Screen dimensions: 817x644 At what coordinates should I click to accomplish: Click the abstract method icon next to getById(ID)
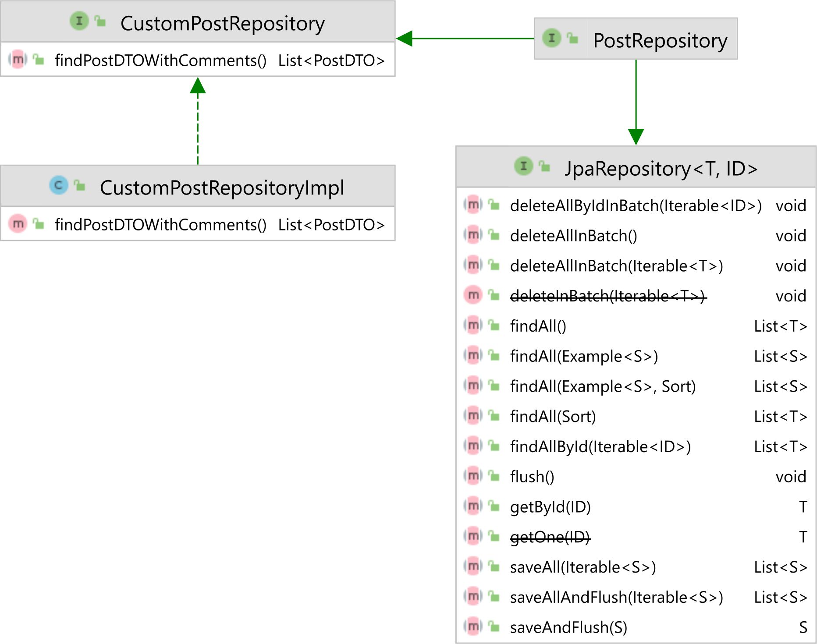pos(473,506)
